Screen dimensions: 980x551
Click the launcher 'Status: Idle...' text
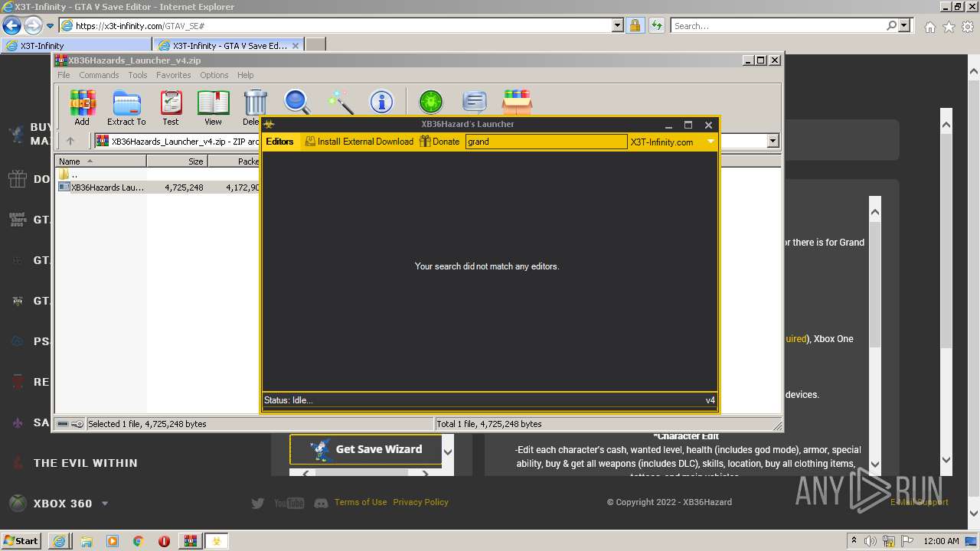coord(288,400)
